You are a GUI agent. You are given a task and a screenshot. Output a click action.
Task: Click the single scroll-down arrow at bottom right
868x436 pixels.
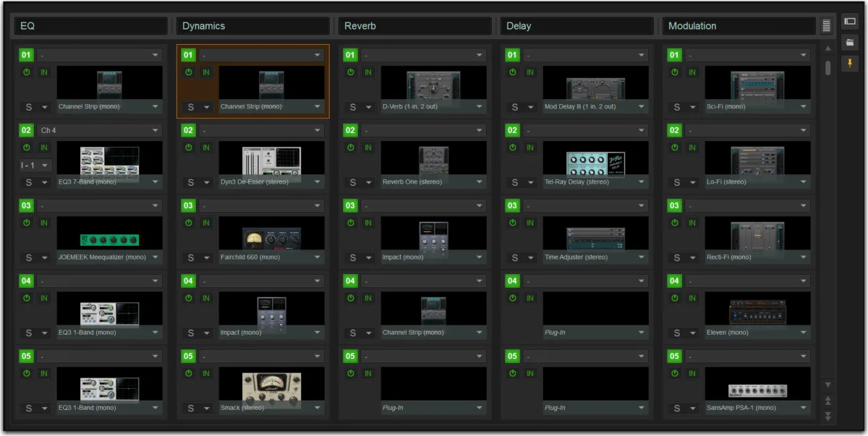click(828, 385)
